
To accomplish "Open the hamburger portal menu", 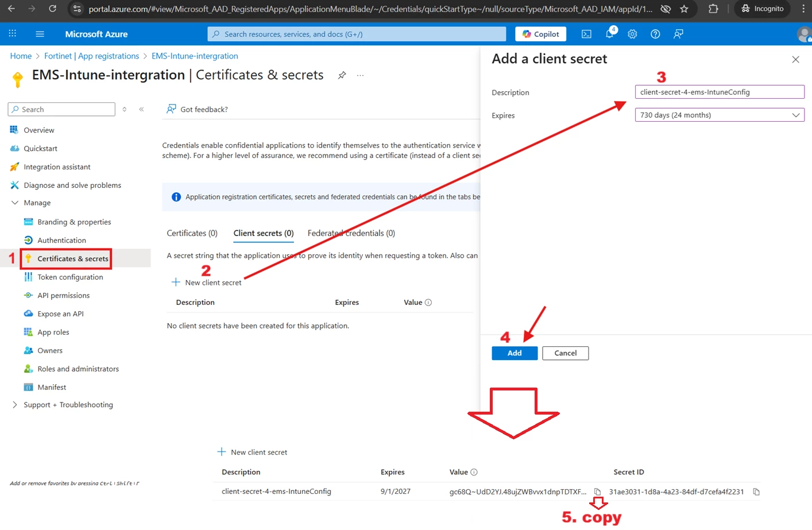I will tap(40, 34).
